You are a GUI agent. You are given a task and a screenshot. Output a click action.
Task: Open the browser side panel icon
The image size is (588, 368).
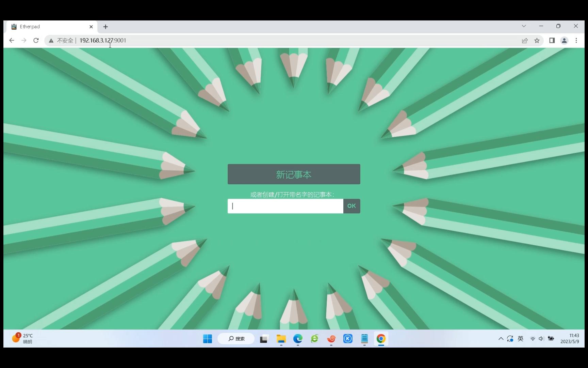(x=552, y=41)
